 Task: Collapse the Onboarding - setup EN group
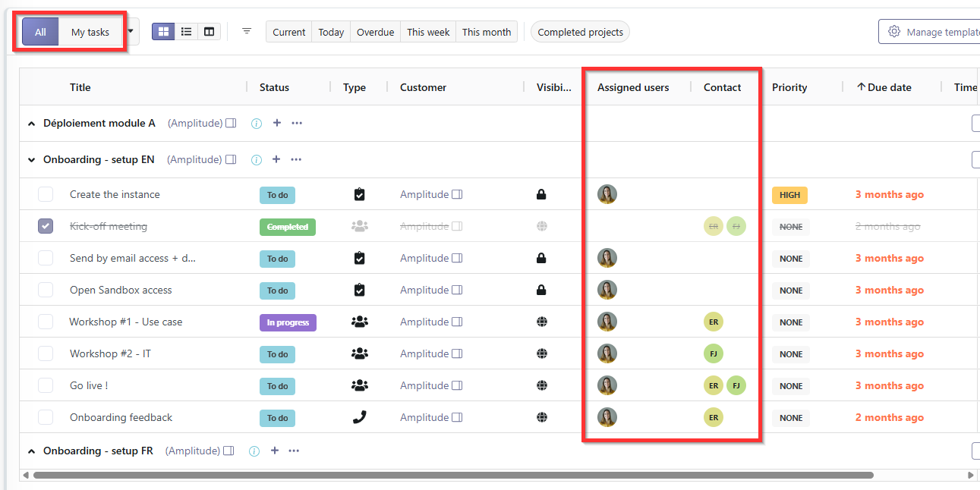pos(31,160)
